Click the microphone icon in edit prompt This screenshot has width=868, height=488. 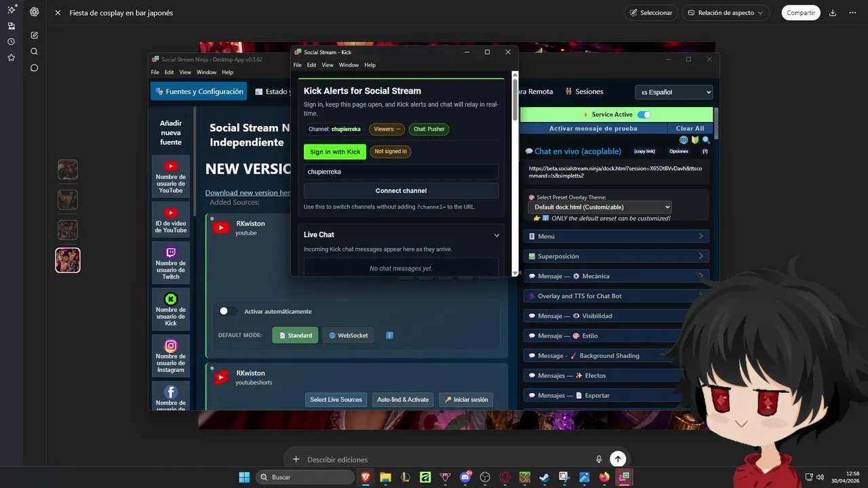coord(599,459)
